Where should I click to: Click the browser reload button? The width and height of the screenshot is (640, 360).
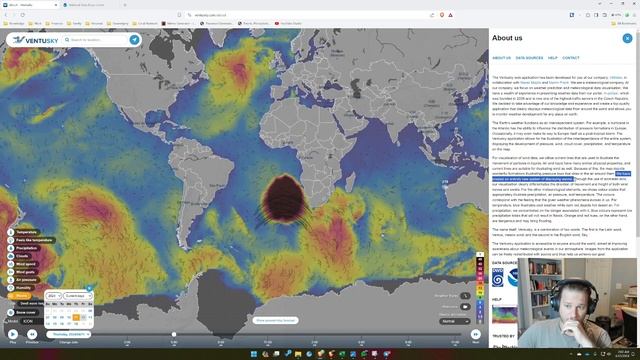(x=22, y=15)
